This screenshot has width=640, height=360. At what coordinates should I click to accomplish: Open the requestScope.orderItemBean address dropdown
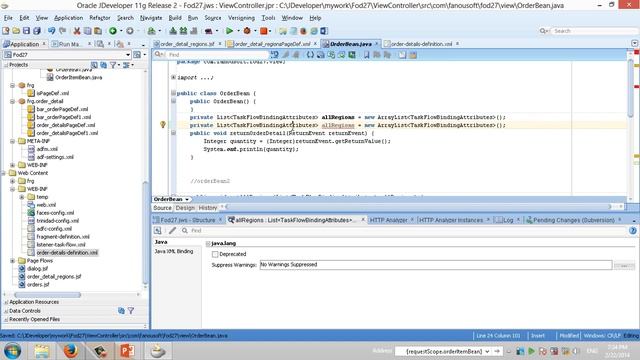click(x=487, y=351)
